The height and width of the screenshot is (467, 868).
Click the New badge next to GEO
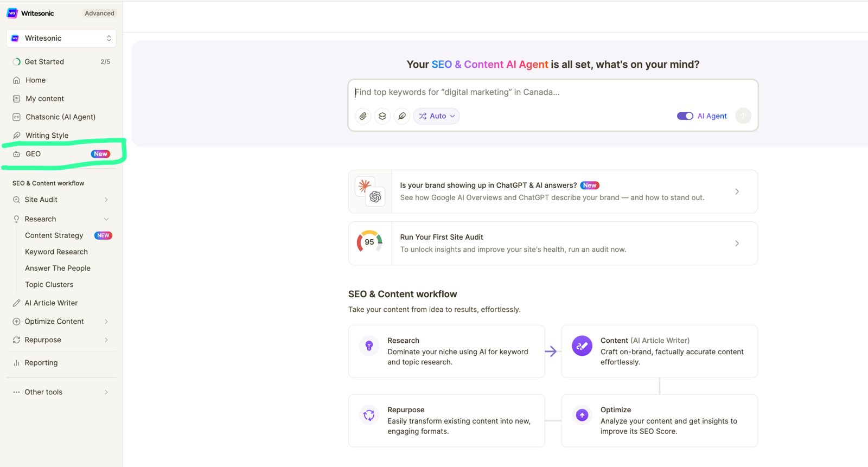pyautogui.click(x=100, y=154)
